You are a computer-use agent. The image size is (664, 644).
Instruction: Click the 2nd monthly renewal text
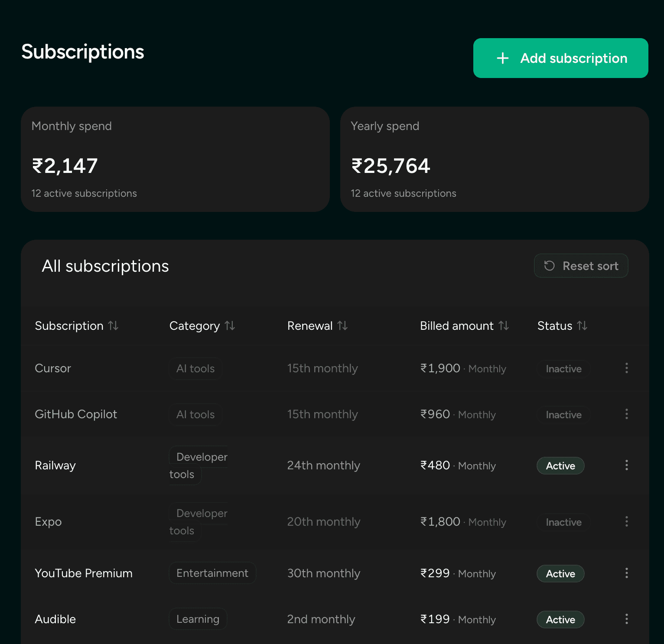[x=321, y=619]
